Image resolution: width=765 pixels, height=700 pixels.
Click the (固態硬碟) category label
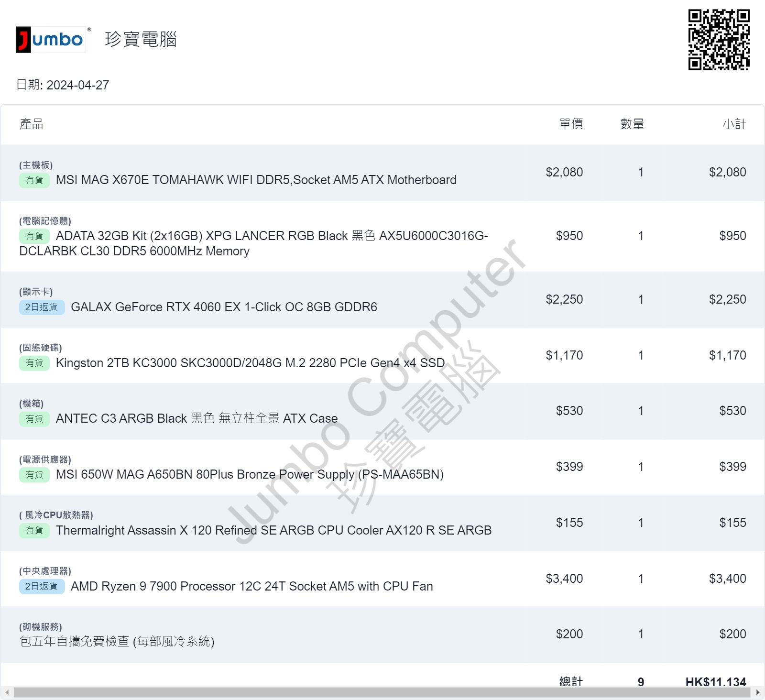pyautogui.click(x=41, y=348)
